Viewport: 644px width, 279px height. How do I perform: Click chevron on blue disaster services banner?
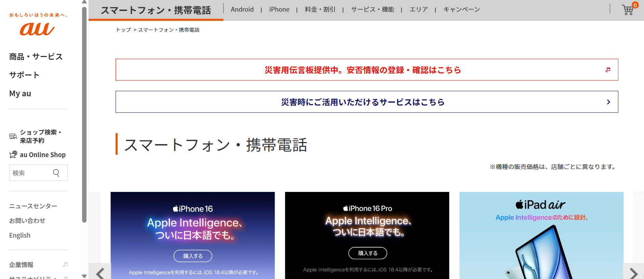[x=608, y=102]
